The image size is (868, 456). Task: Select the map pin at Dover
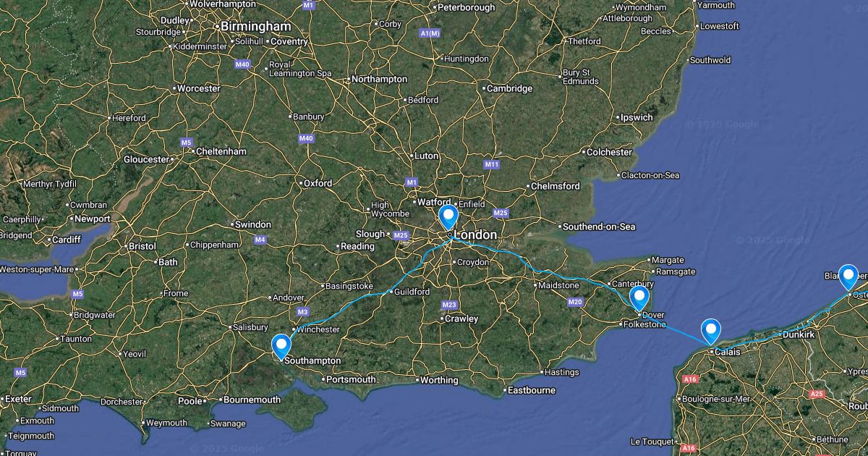click(639, 298)
